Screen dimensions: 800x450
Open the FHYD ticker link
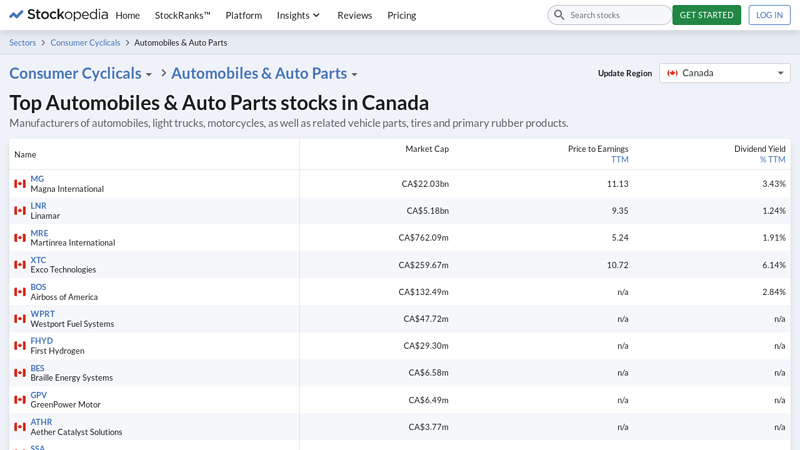(x=41, y=340)
